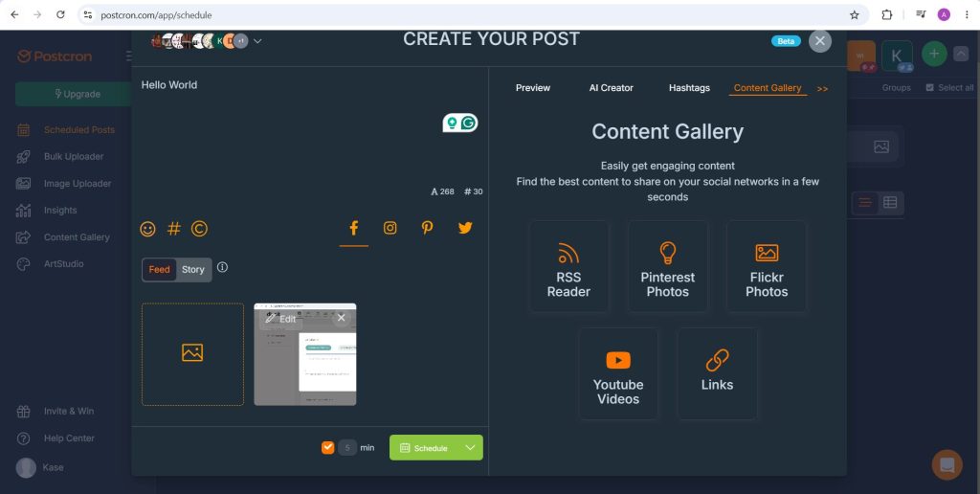980x494 pixels.
Task: Select the Feed post type
Action: (x=159, y=270)
